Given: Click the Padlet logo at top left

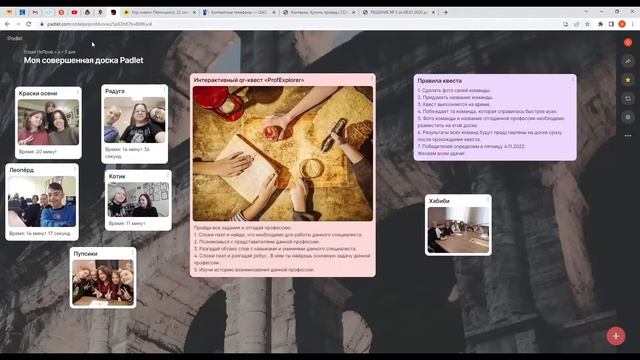Looking at the screenshot, I should (x=15, y=38).
